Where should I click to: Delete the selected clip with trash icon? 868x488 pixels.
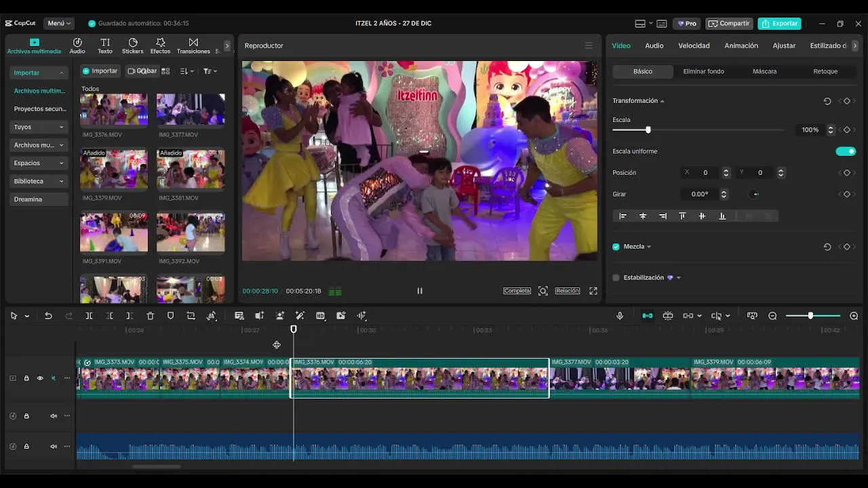point(151,316)
